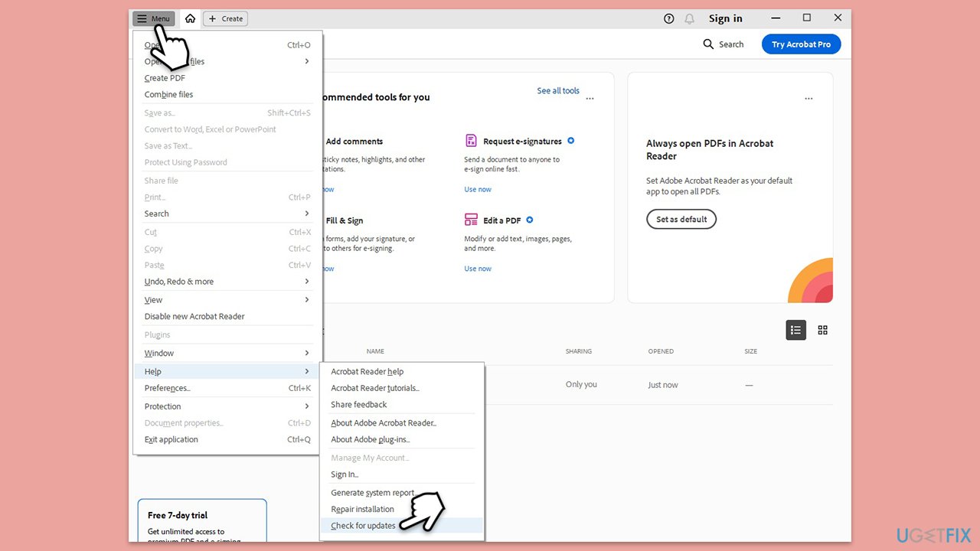
Task: Click the Request e-signatures icon
Action: [471, 141]
